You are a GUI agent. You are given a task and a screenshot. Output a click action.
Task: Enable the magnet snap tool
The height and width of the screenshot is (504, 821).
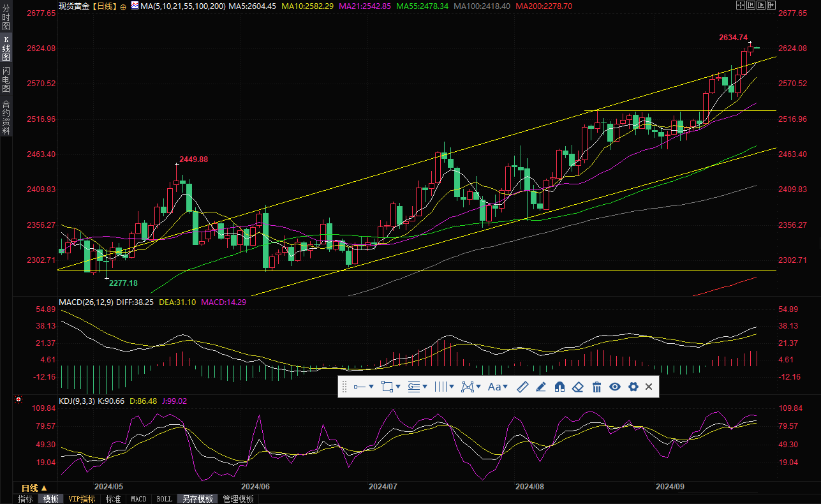pyautogui.click(x=559, y=387)
